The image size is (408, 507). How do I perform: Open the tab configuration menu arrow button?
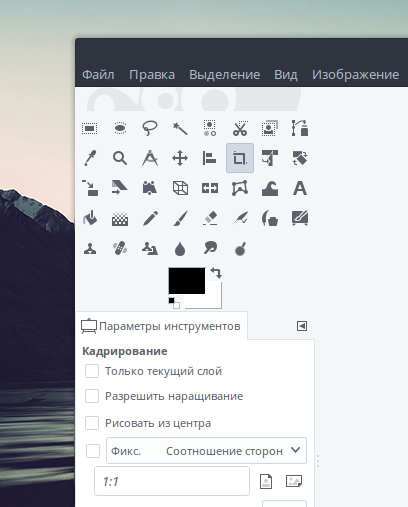click(x=302, y=326)
